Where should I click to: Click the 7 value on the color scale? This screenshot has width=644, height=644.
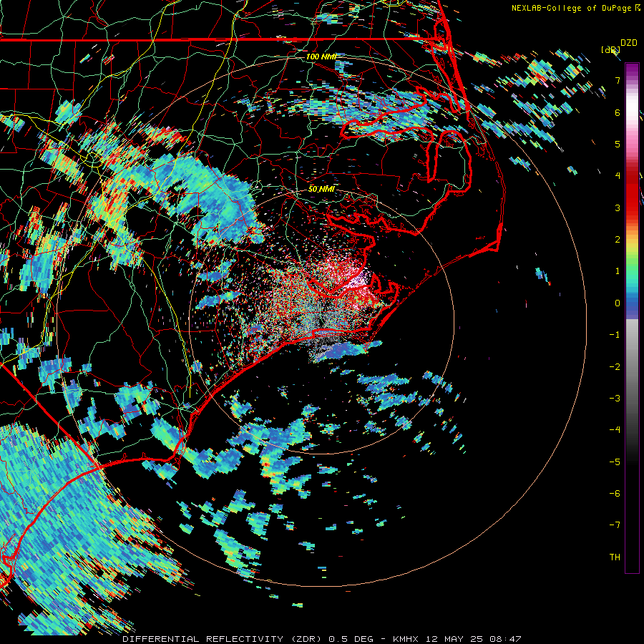point(618,80)
